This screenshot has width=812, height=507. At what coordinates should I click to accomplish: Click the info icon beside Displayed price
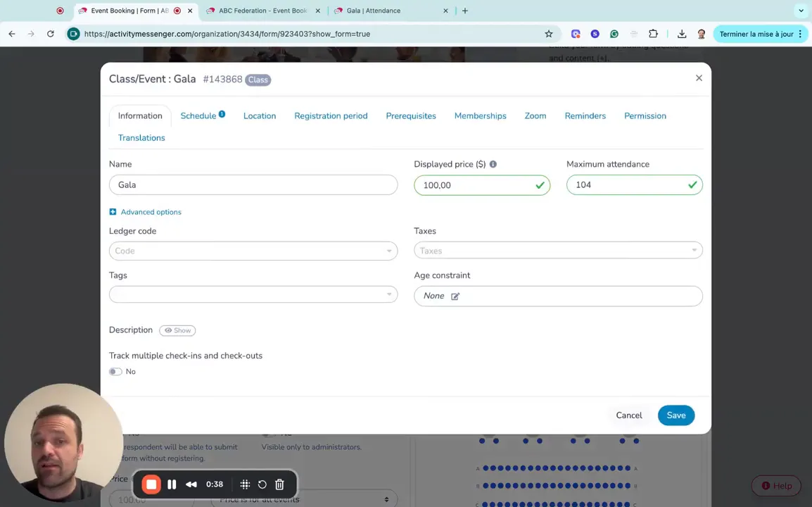(x=493, y=164)
